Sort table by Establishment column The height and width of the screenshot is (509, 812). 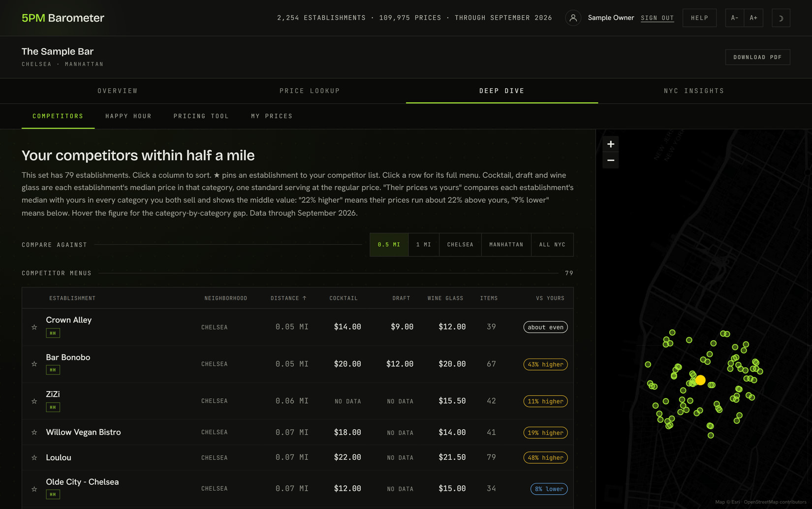coord(72,298)
